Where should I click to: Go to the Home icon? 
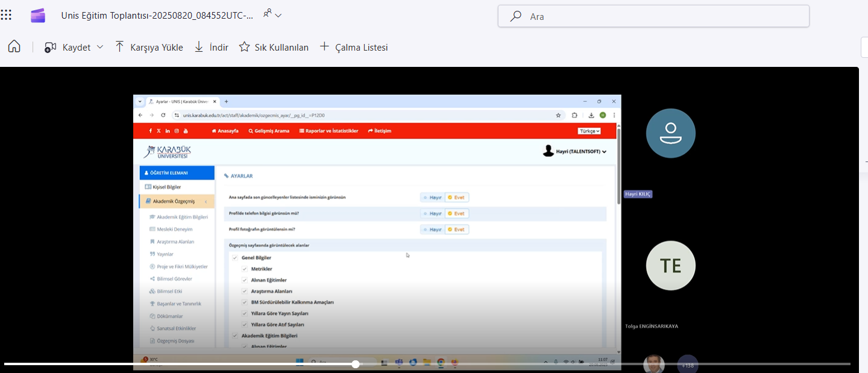(x=14, y=47)
